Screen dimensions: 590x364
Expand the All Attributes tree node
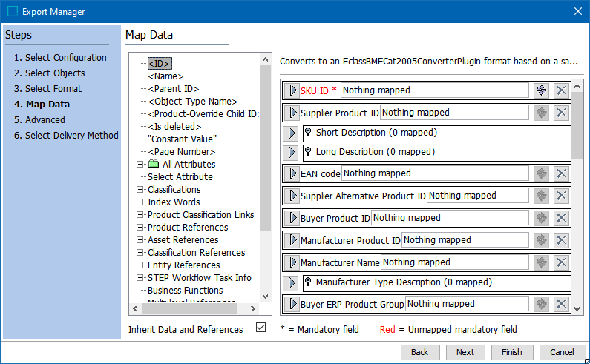140,165
